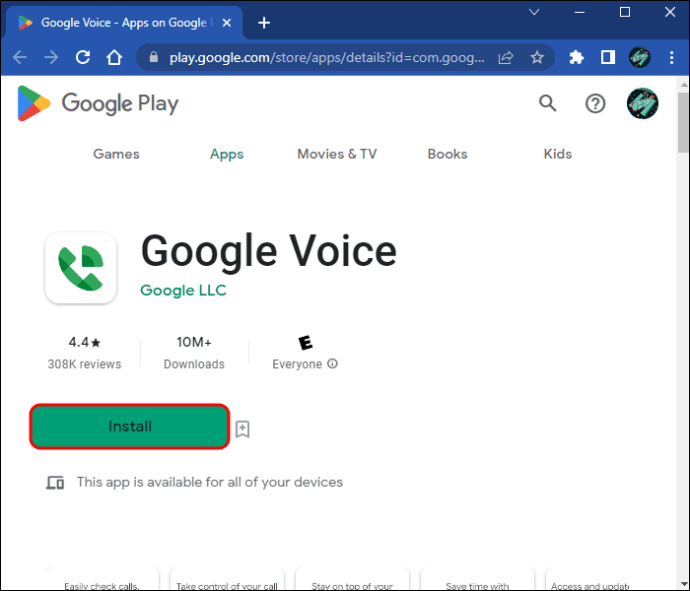Search Google Play with magnifier icon
Viewport: 690px width, 591px height.
click(547, 103)
